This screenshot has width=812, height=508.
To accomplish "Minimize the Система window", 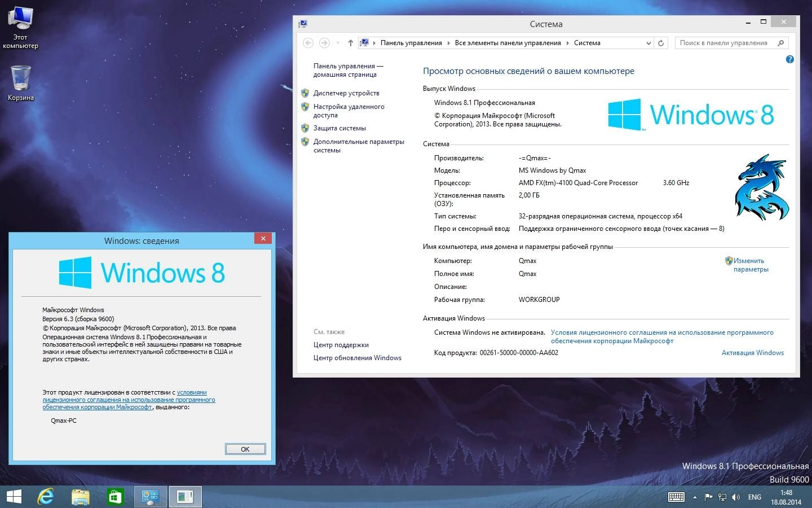I will [x=748, y=22].
